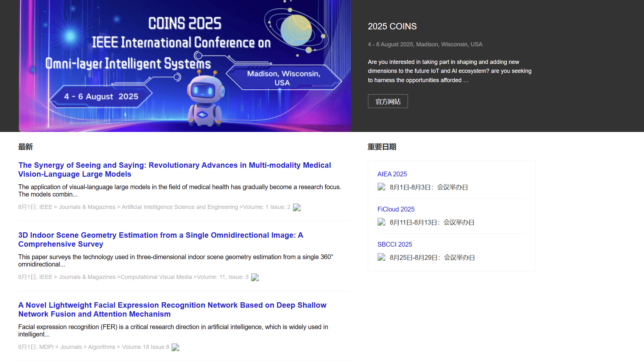
Task: Click the Computational Visual Media breadcrumb text
Action: pyautogui.click(x=156, y=277)
